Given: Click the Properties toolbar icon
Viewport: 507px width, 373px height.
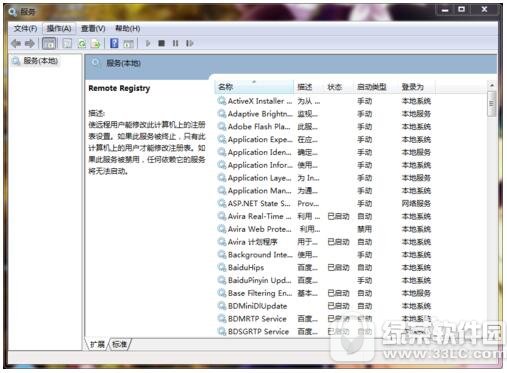Looking at the screenshot, I should (x=67, y=43).
